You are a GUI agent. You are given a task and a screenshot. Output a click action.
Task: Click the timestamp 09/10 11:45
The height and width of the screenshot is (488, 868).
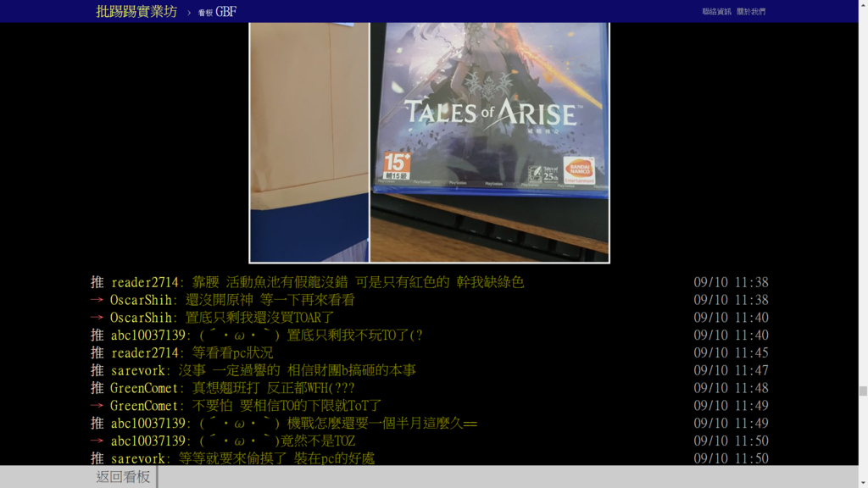[x=732, y=353]
